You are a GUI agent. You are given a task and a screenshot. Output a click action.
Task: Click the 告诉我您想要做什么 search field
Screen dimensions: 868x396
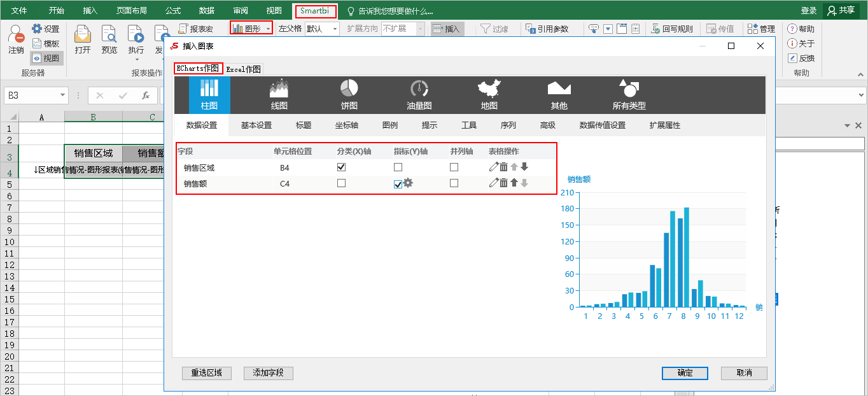tap(395, 11)
